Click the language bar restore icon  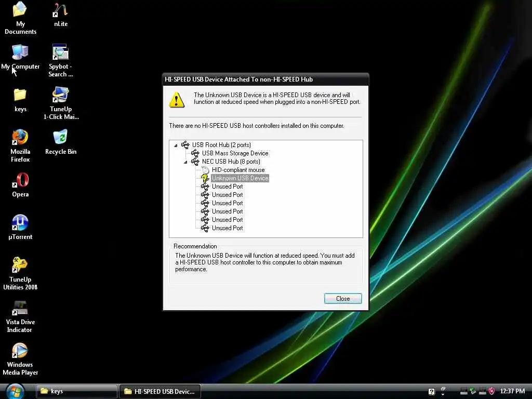(443, 389)
